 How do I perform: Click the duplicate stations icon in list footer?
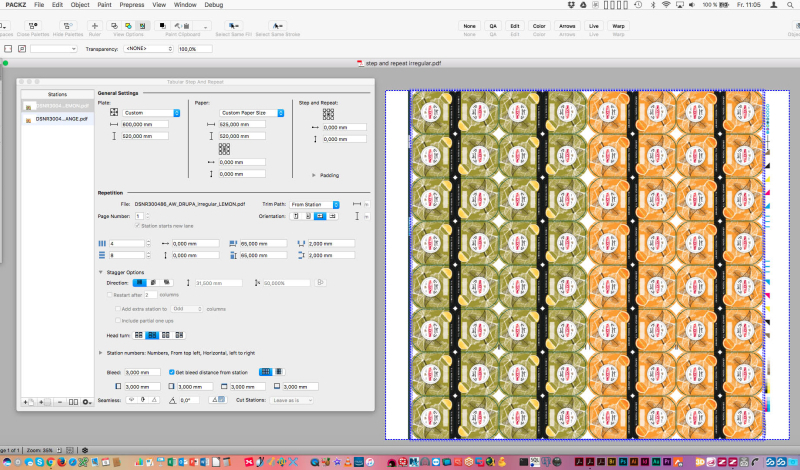click(73, 402)
